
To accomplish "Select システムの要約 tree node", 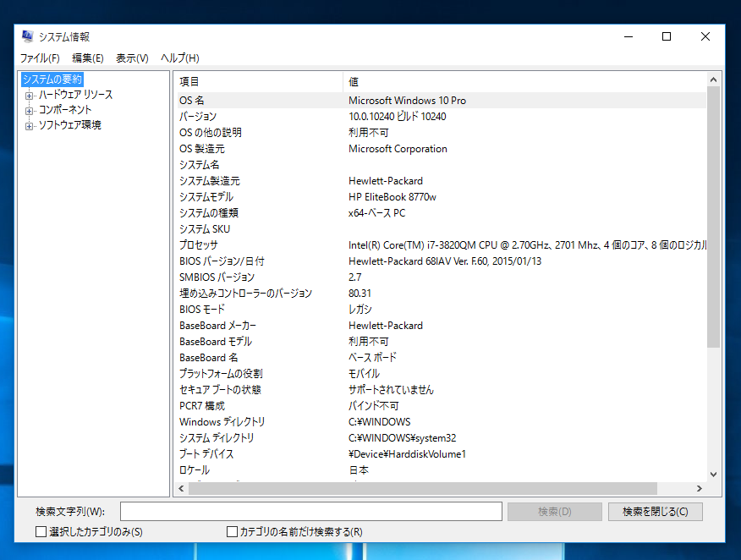I will click(x=52, y=79).
